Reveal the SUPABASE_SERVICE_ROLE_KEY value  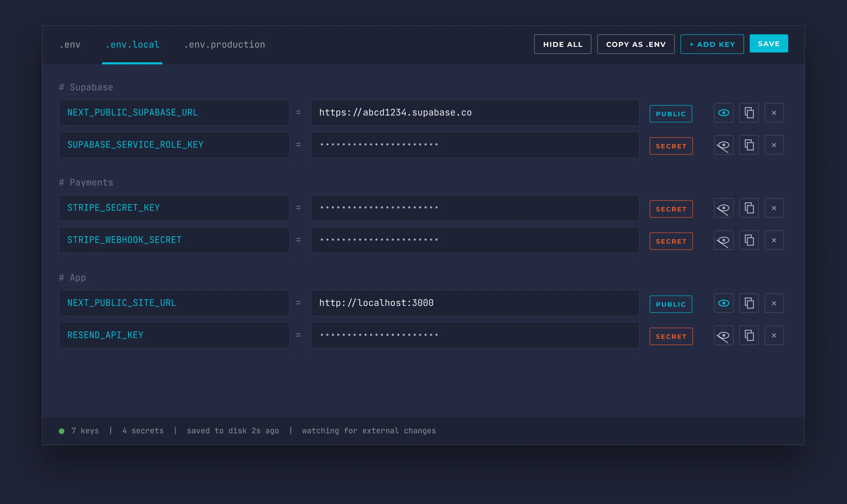[723, 145]
